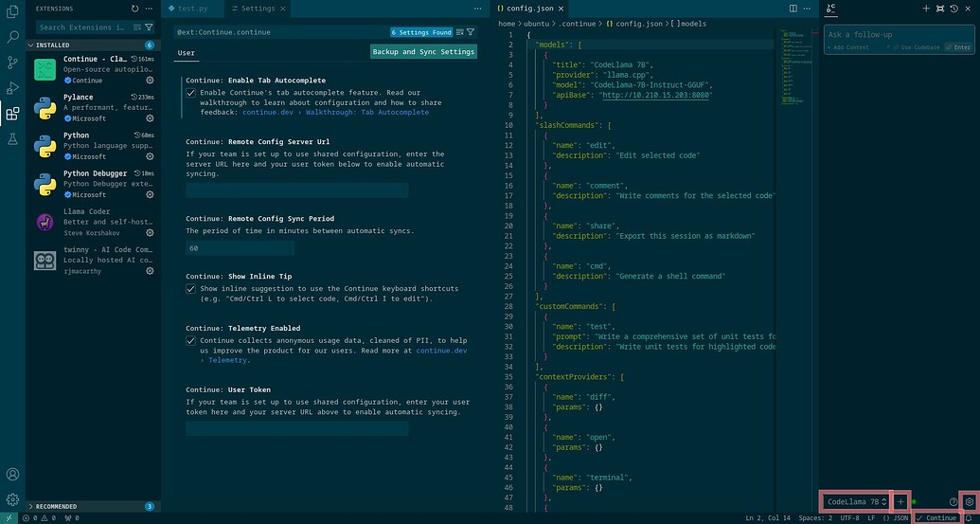Open Extensions panel more actions menu
Screen dimensions: 980x524
click(149, 9)
